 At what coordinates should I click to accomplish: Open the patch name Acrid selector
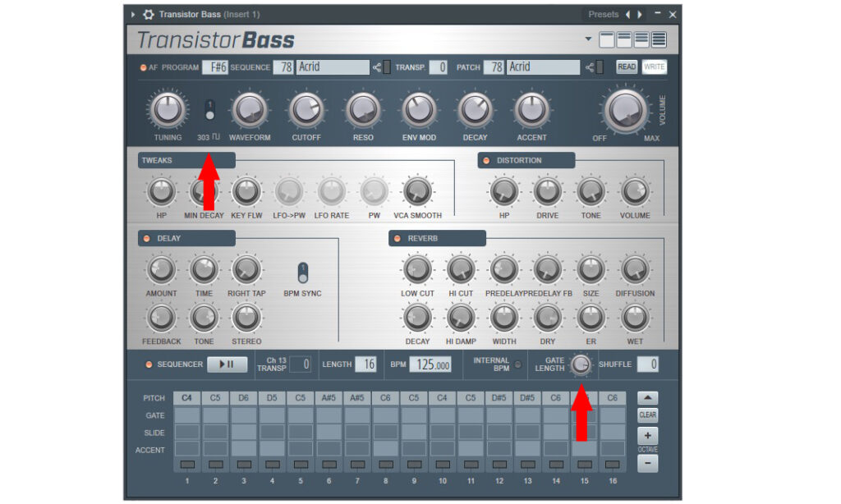point(543,67)
